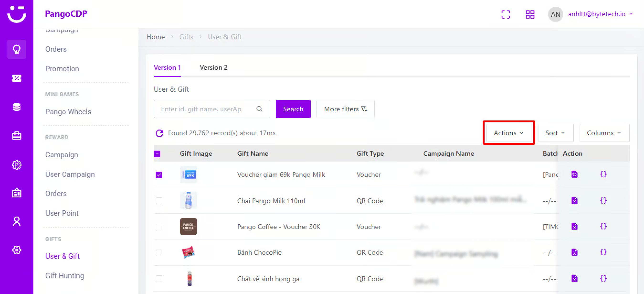Go to Home in the breadcrumb
Screen dimensions: 644x294
(155, 37)
